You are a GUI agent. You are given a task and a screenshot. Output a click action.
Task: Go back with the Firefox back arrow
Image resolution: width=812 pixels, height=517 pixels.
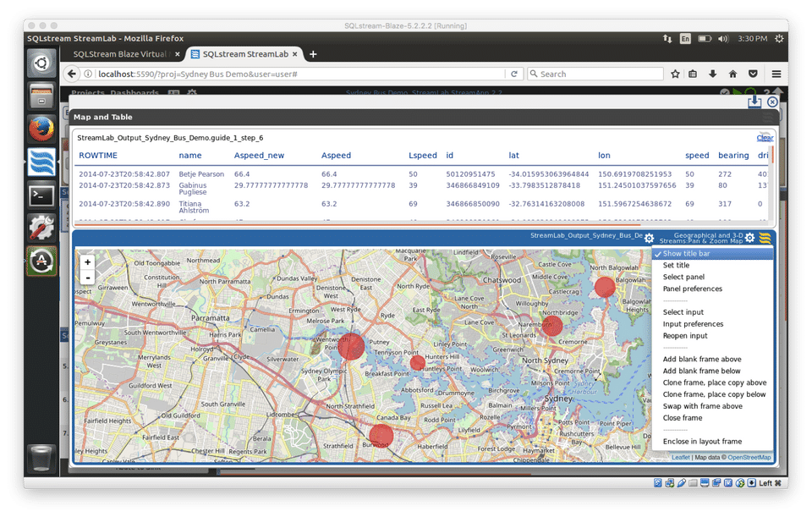72,74
